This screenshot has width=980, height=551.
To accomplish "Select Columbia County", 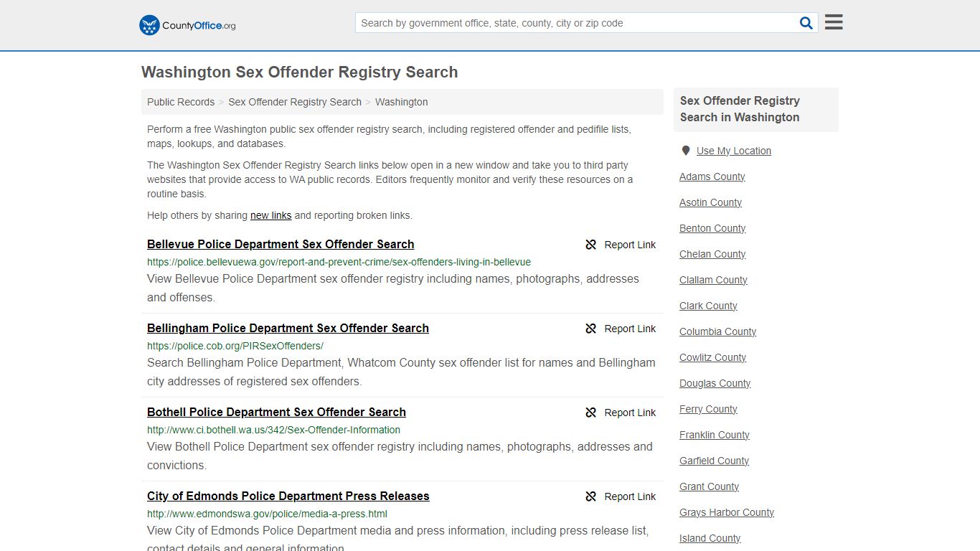I will click(717, 331).
